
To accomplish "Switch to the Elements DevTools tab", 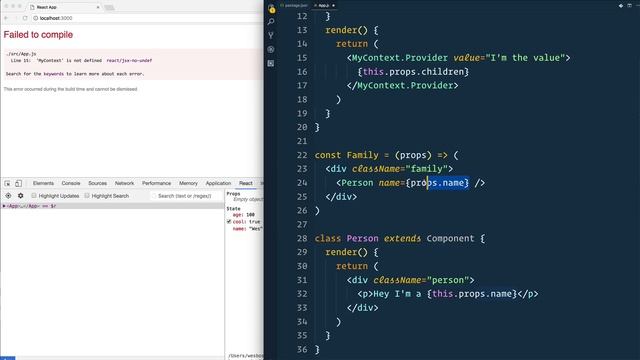I will pos(43,183).
